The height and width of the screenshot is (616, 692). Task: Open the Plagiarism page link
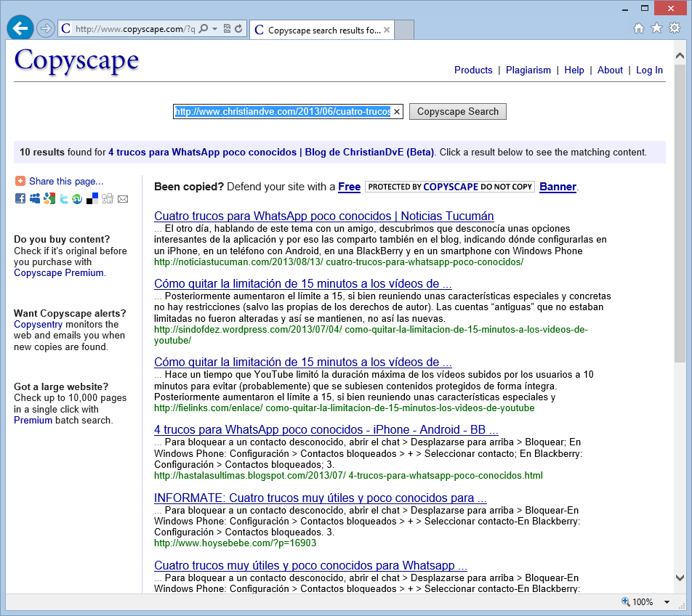click(x=528, y=70)
